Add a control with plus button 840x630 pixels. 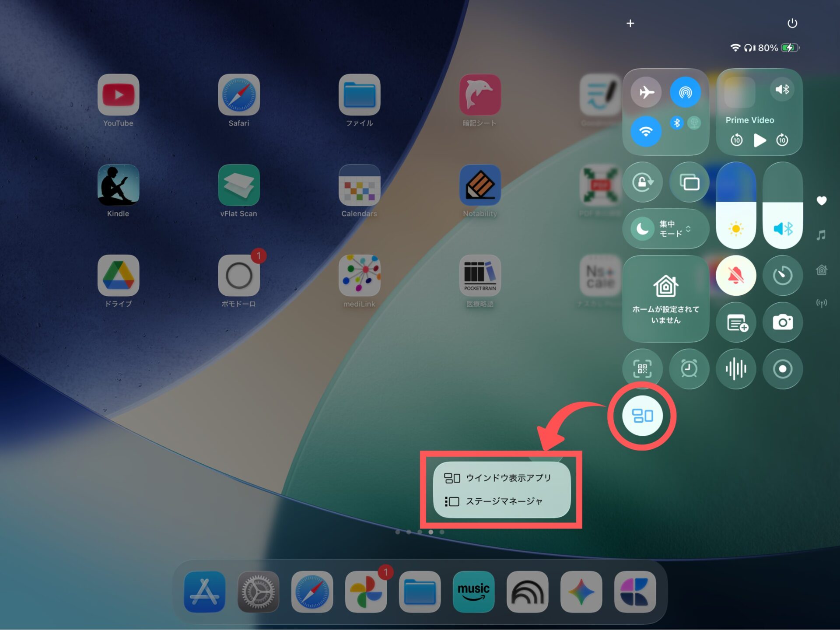pyautogui.click(x=630, y=23)
